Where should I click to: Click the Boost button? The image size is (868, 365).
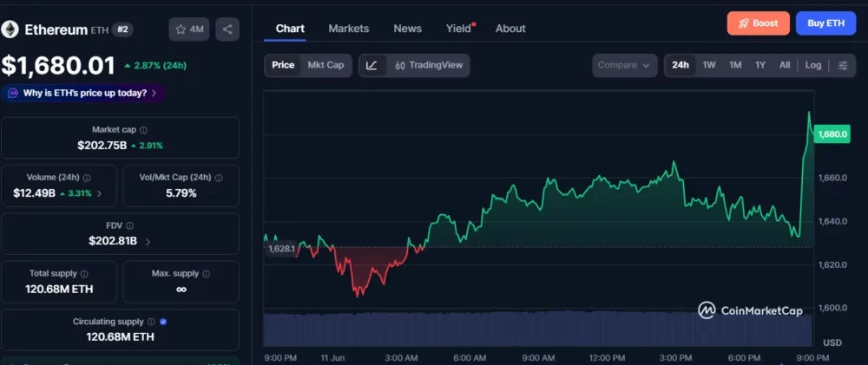(759, 23)
